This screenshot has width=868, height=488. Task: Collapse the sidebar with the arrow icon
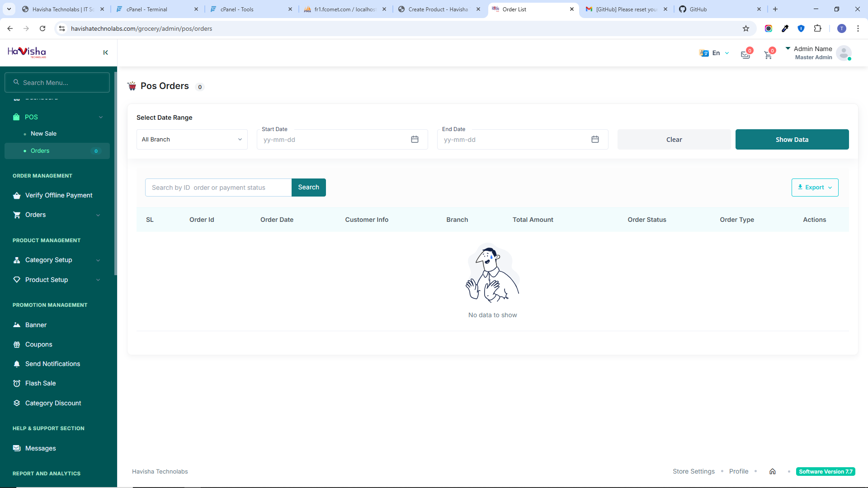click(105, 52)
